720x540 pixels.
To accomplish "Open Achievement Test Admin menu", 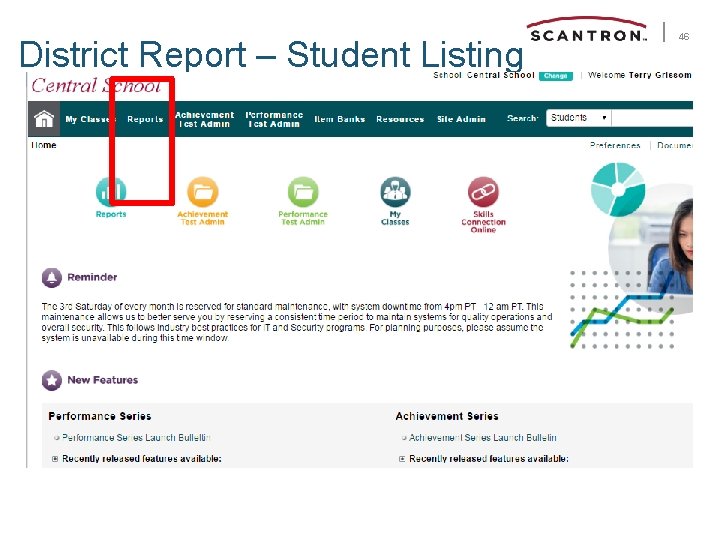I will click(x=204, y=119).
